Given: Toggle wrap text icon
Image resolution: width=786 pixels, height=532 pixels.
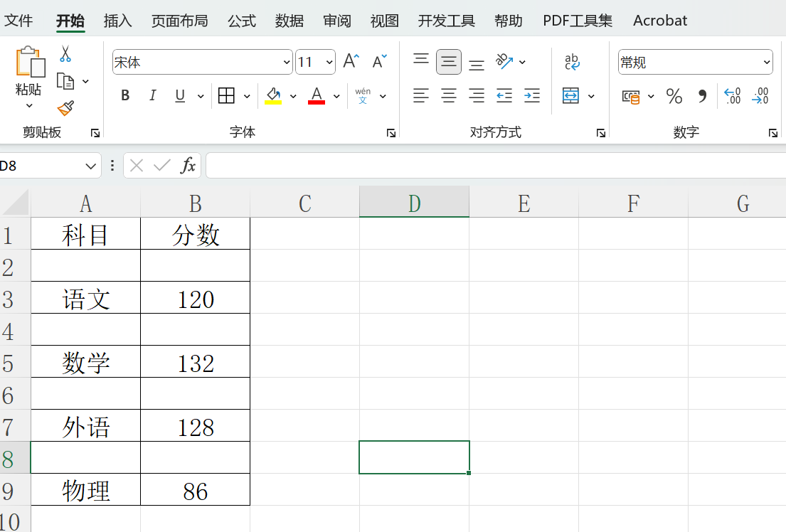Looking at the screenshot, I should (572, 62).
